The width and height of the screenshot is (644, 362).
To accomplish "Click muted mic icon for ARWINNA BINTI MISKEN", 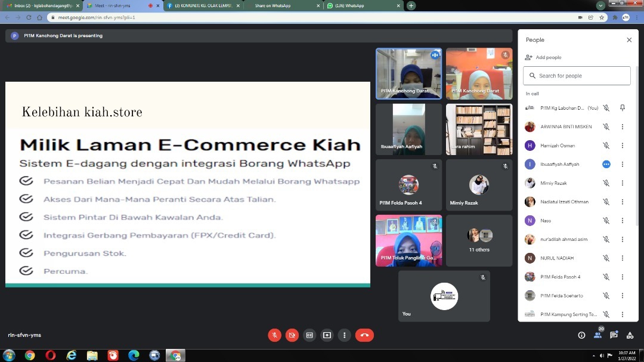I will click(606, 126).
